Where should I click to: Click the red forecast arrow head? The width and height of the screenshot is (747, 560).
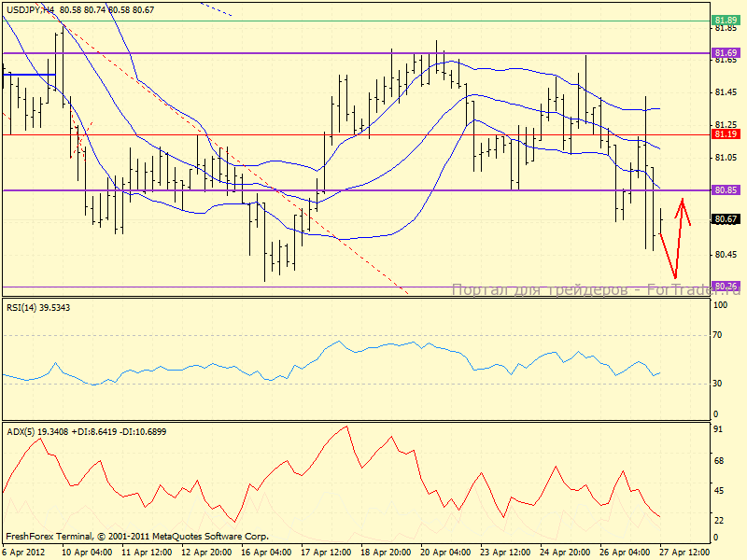click(x=683, y=202)
